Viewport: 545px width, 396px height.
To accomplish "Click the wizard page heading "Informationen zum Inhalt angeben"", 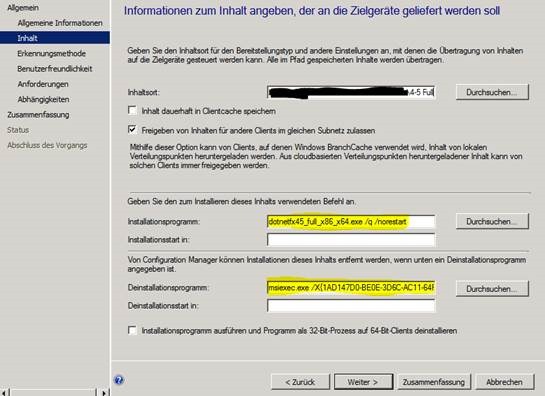I will (312, 11).
